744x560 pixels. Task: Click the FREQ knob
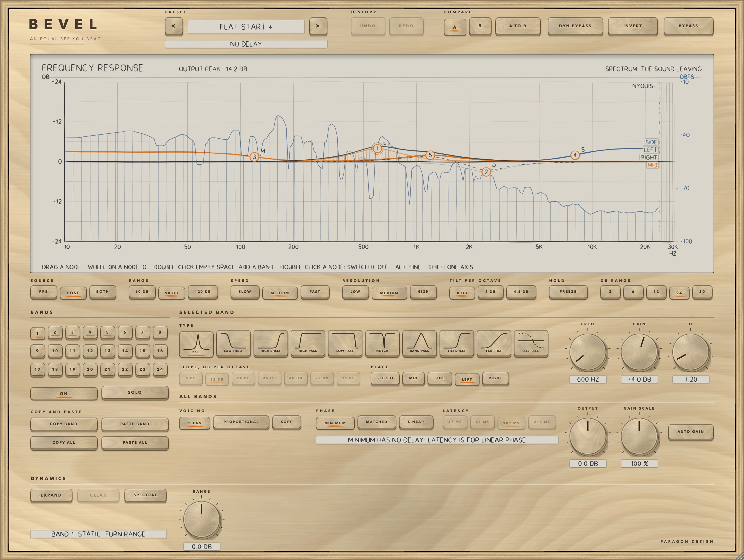point(588,352)
